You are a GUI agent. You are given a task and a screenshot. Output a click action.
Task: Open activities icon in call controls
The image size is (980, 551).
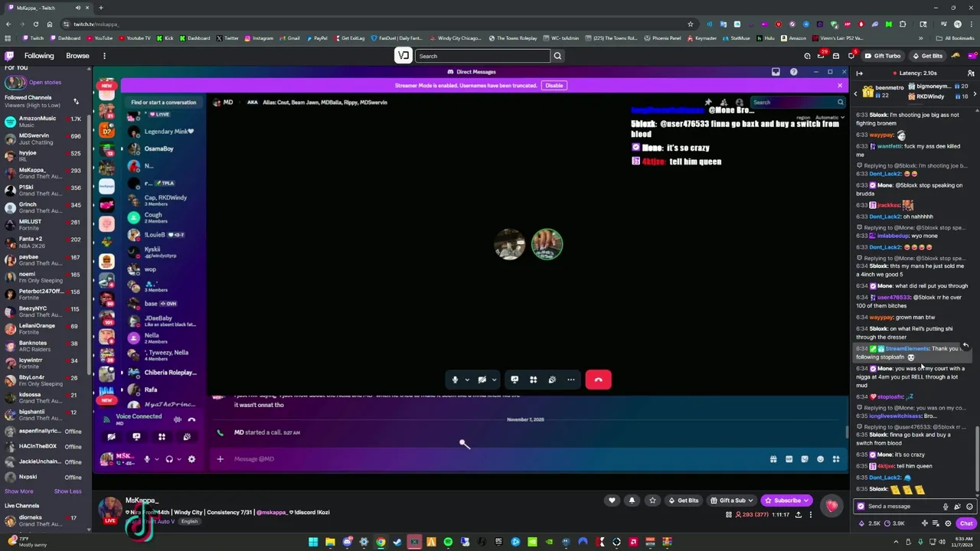[x=534, y=380]
